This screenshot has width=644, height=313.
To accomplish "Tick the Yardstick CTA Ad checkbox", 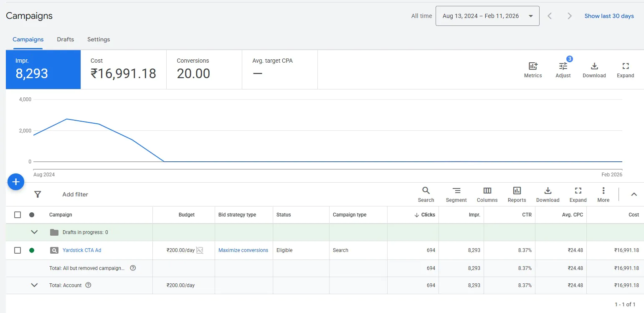I will [x=18, y=250].
